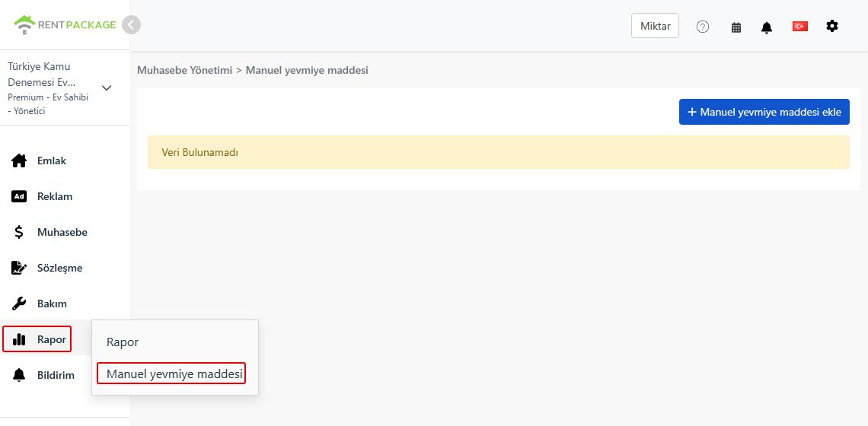This screenshot has width=868, height=426.
Task: Open the help question mark icon
Action: click(x=703, y=27)
